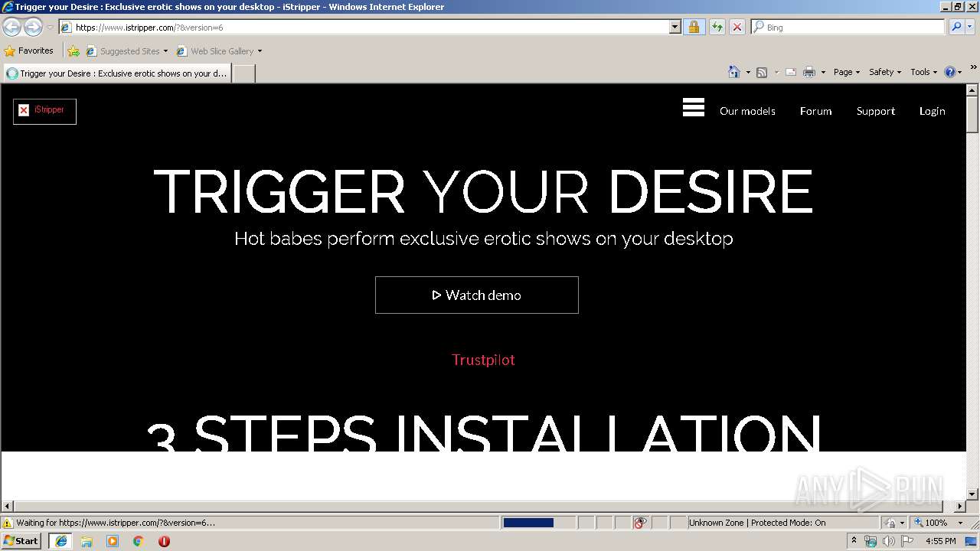Click the Home icon in command bar
The image size is (980, 551).
tap(734, 72)
